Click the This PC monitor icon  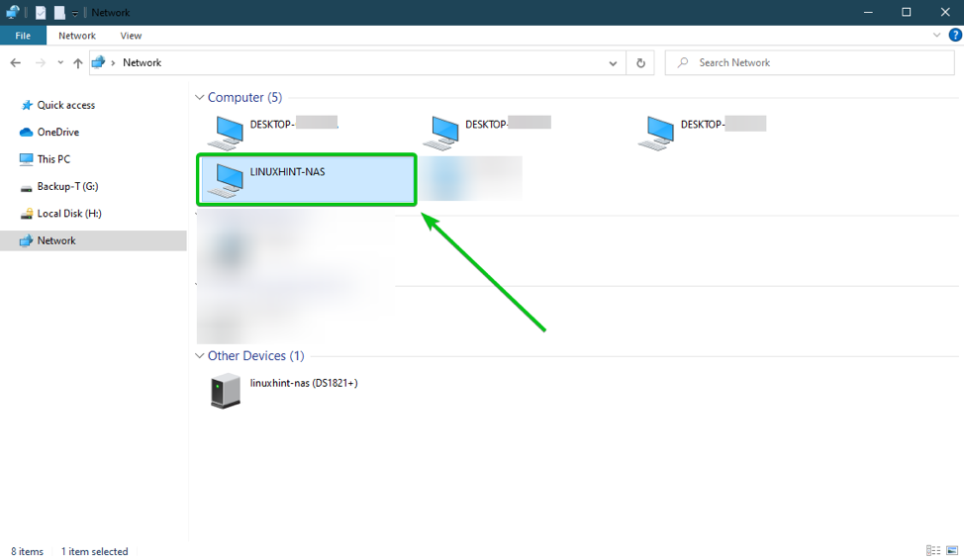(x=26, y=159)
